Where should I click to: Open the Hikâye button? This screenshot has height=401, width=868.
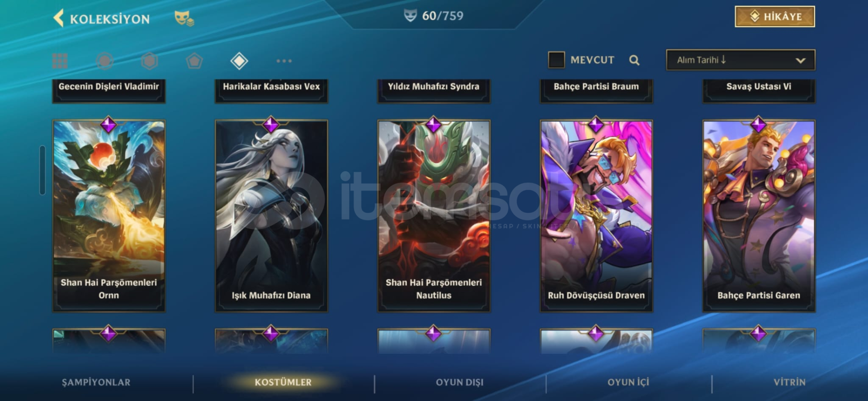tap(775, 17)
